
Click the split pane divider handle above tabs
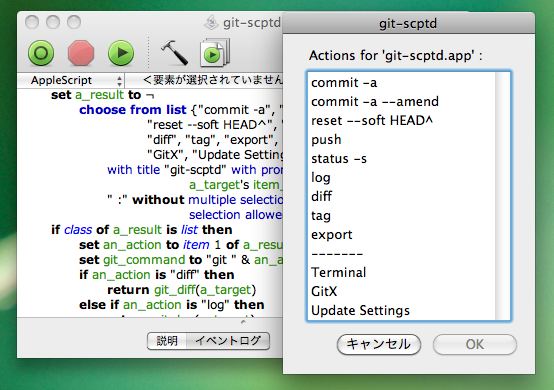243,322
